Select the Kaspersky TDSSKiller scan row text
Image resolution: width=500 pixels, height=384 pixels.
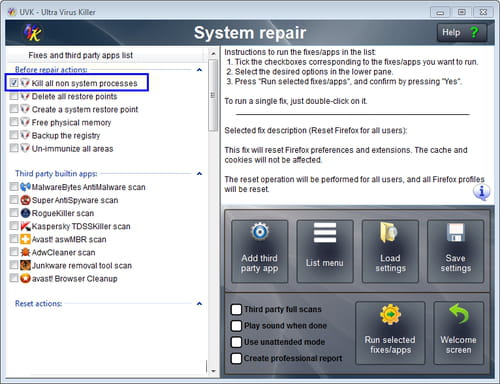click(81, 226)
